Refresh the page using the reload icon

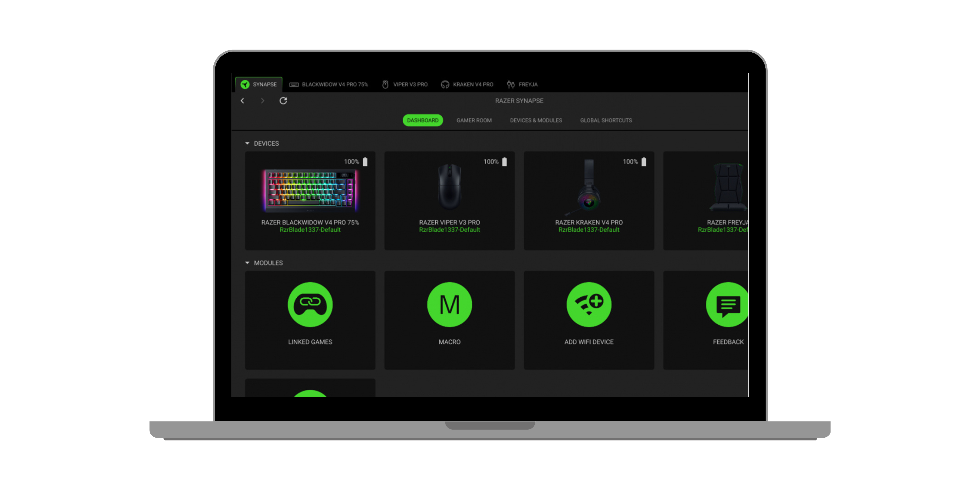click(283, 101)
